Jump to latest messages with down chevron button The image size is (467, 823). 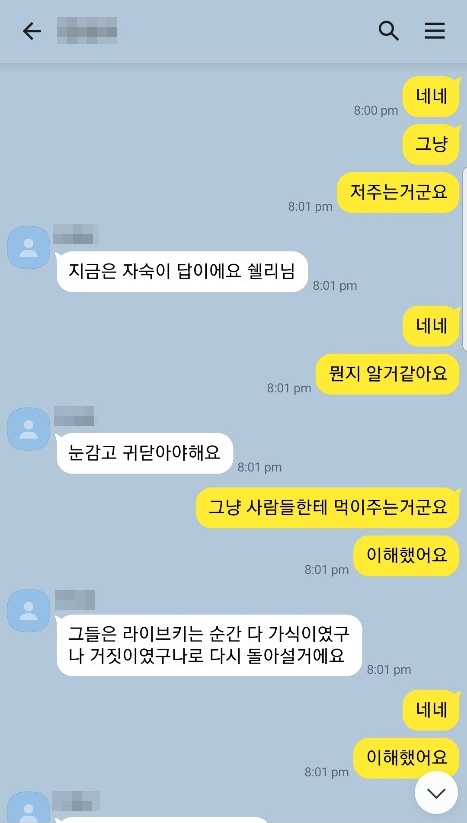tap(436, 793)
